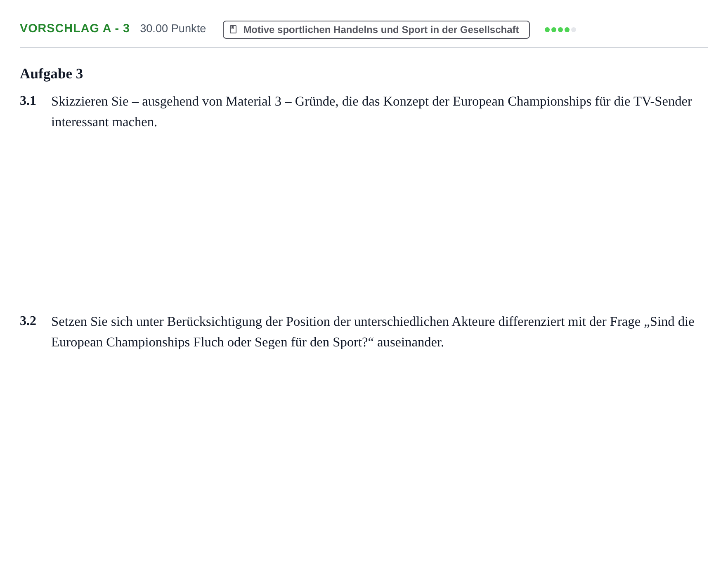Click the 3.1 task text starting 'Skizzieren Sie'
The image size is (728, 579).
(x=371, y=112)
